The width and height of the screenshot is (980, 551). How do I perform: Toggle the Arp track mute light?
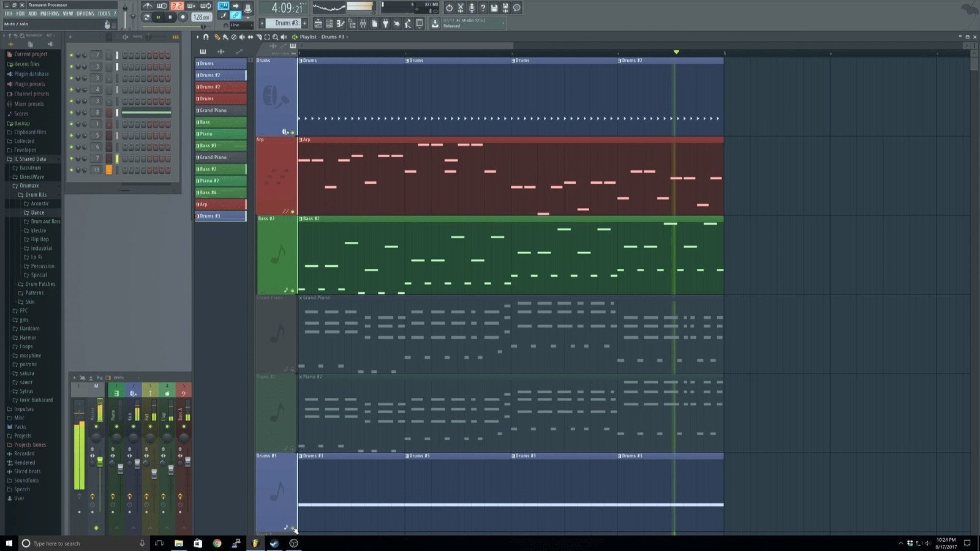(292, 212)
